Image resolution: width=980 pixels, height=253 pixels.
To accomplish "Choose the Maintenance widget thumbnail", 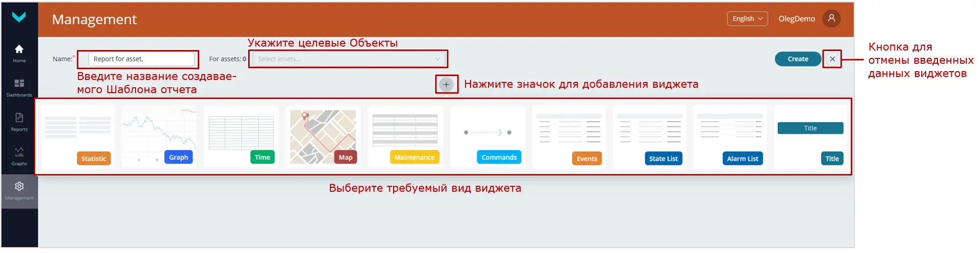I will click(405, 137).
